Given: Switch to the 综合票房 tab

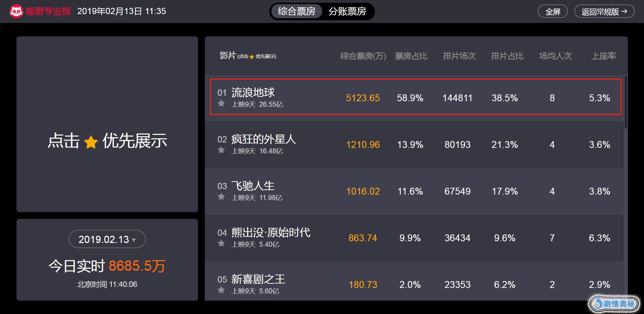Looking at the screenshot, I should (296, 11).
